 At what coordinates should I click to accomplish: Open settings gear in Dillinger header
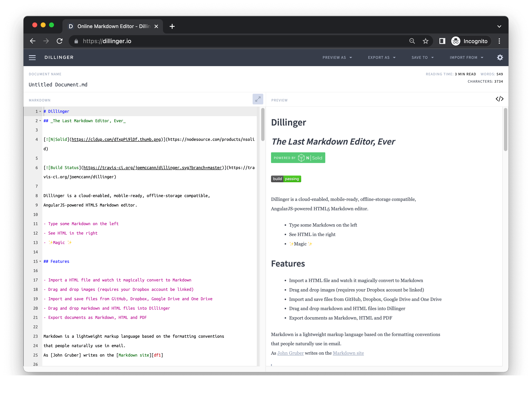500,57
